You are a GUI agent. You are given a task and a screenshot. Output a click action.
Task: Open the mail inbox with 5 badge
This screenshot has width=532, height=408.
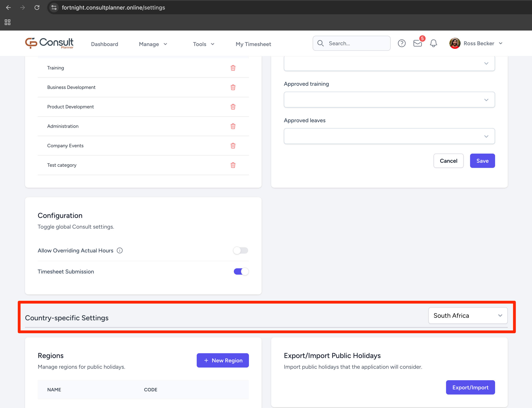418,43
